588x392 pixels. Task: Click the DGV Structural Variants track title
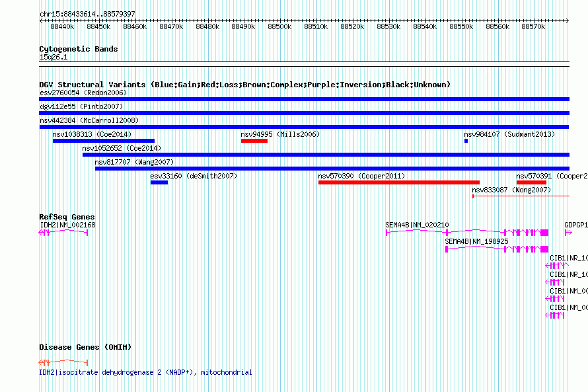(245, 85)
